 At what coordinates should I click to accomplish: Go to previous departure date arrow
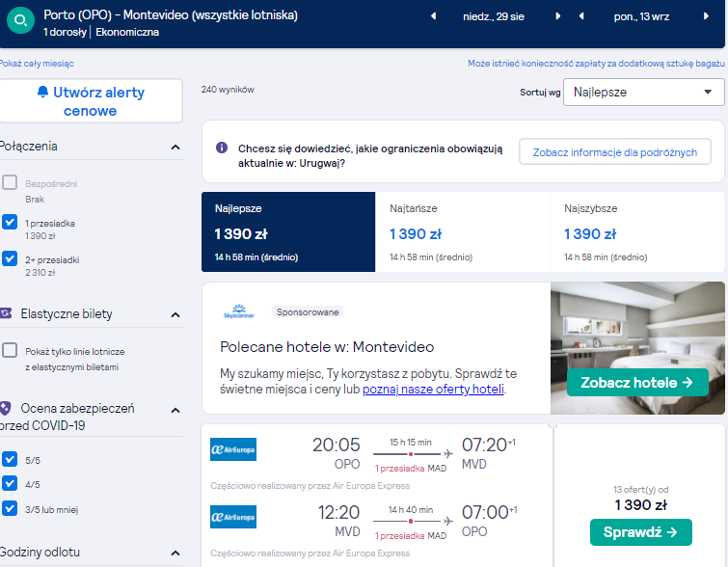pyautogui.click(x=433, y=16)
